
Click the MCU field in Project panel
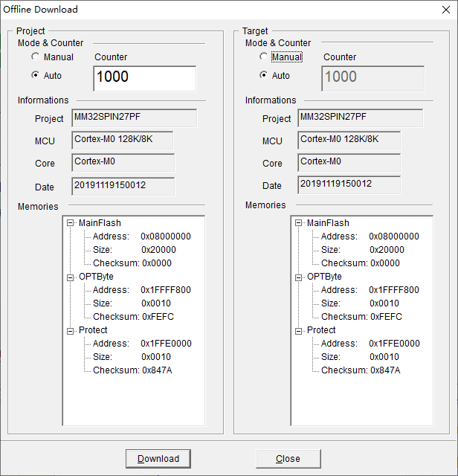pos(123,140)
